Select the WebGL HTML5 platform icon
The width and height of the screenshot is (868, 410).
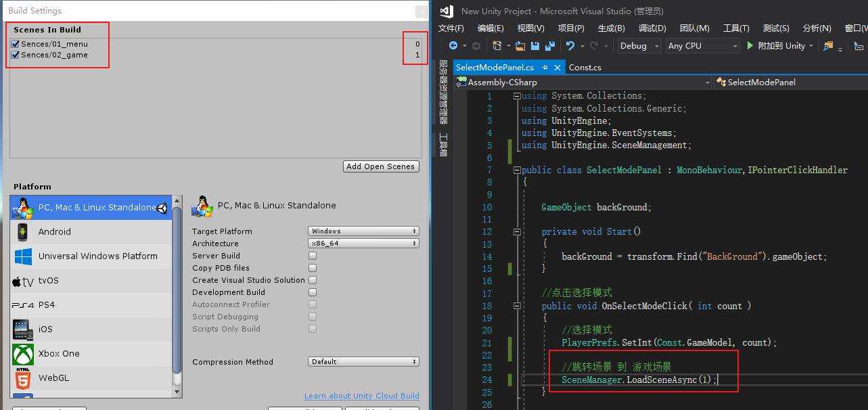point(23,378)
